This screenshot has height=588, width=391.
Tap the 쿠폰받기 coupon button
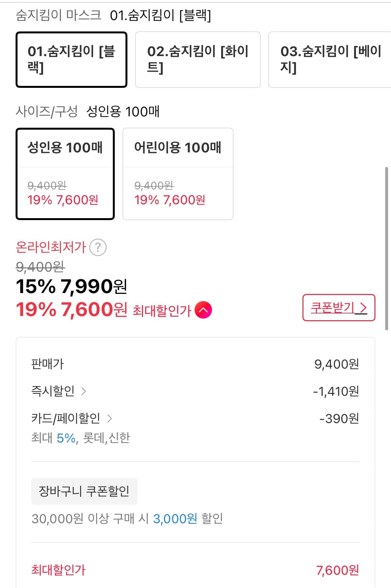point(338,308)
